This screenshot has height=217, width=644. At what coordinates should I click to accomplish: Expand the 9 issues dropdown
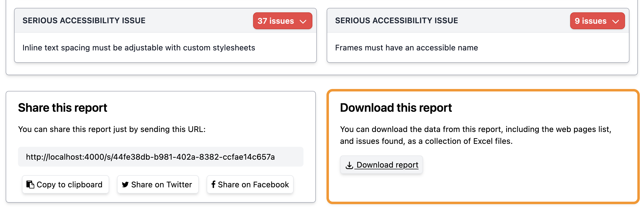(597, 21)
